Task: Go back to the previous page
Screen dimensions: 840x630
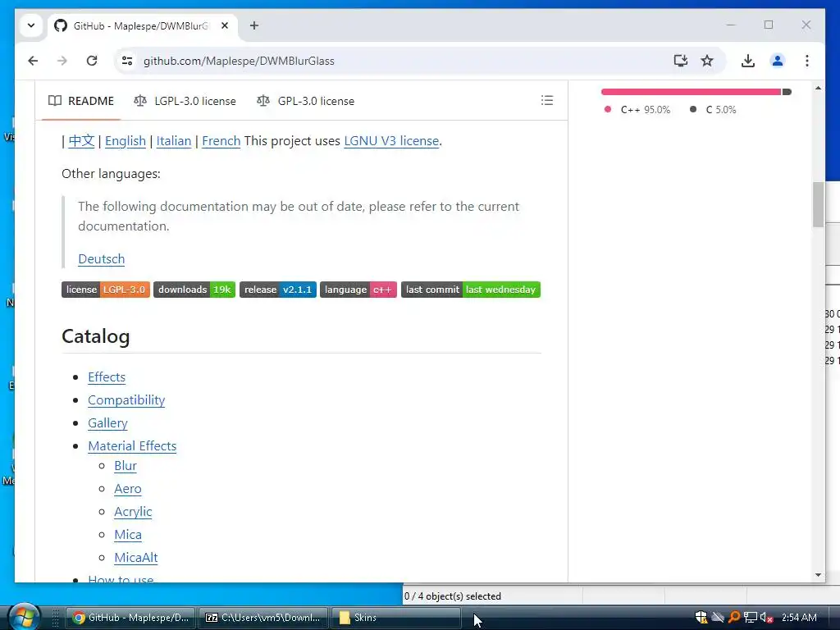Action: tap(33, 61)
